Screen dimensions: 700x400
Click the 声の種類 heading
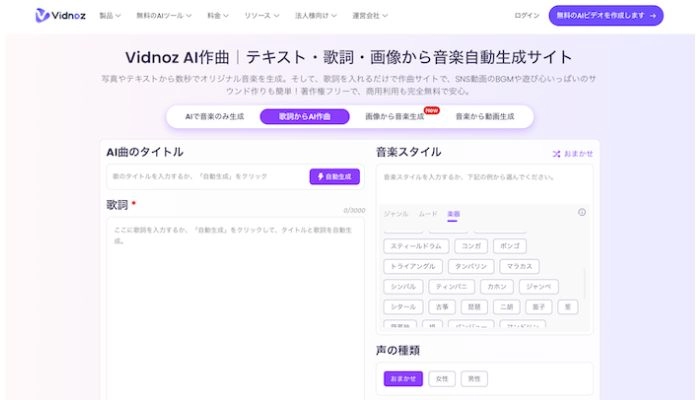click(x=398, y=350)
